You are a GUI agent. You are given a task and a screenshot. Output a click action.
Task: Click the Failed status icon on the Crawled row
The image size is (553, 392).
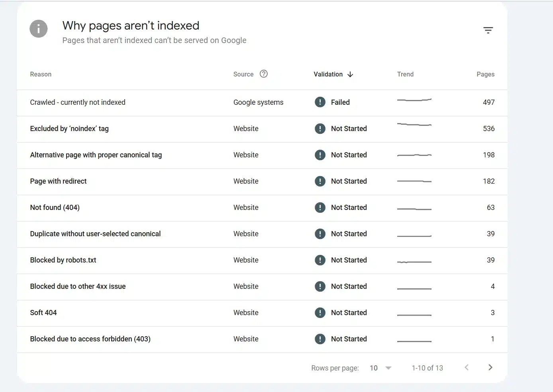(320, 102)
